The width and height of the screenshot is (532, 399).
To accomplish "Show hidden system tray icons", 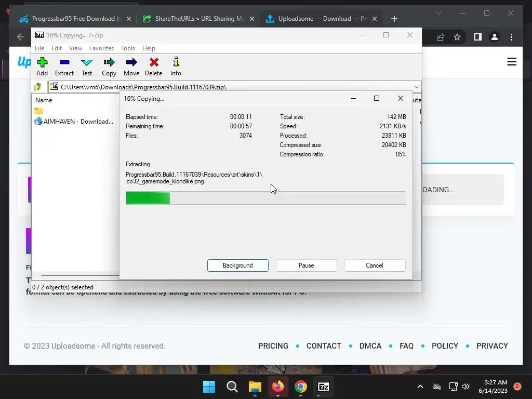I will click(420, 387).
